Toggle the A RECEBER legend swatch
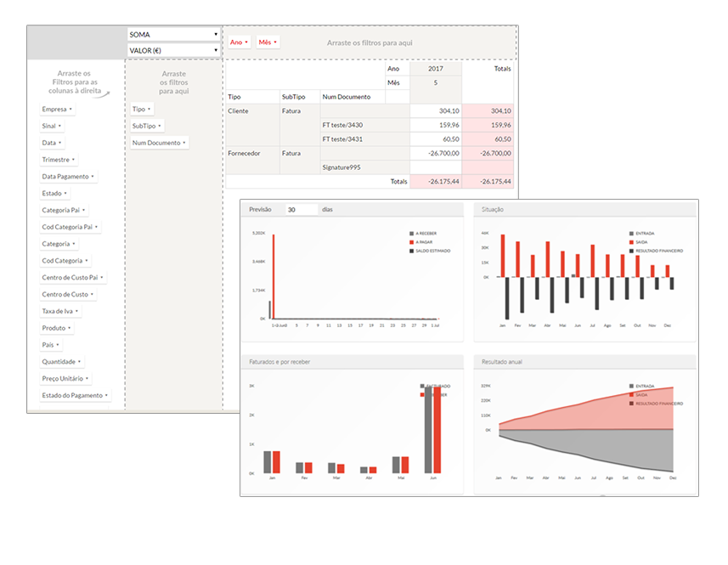728x565 pixels. point(411,234)
